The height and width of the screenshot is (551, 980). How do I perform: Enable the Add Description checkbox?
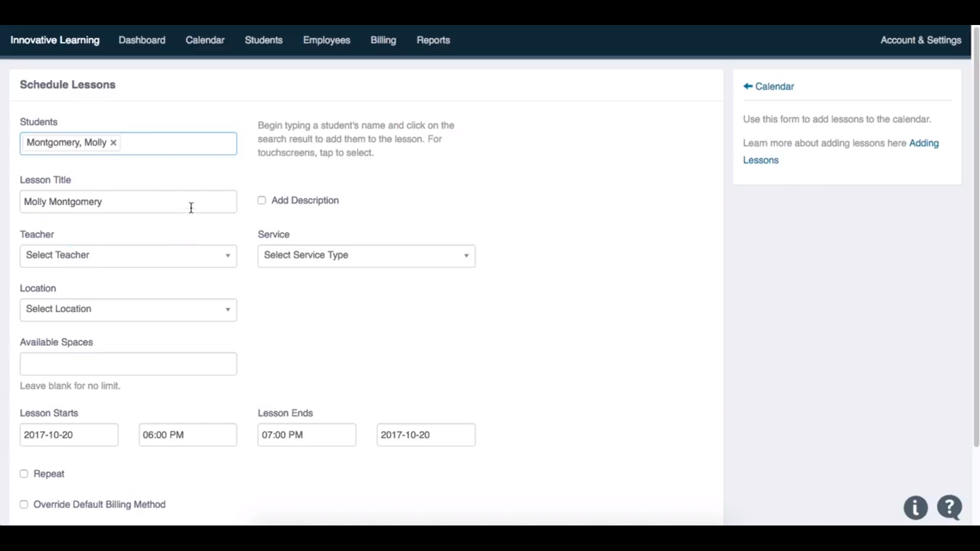click(x=262, y=201)
